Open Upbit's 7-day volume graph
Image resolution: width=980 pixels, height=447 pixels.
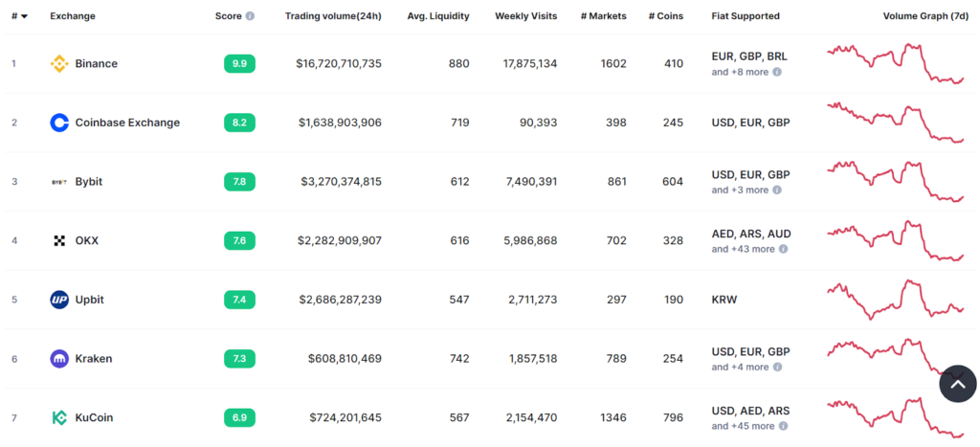895,300
